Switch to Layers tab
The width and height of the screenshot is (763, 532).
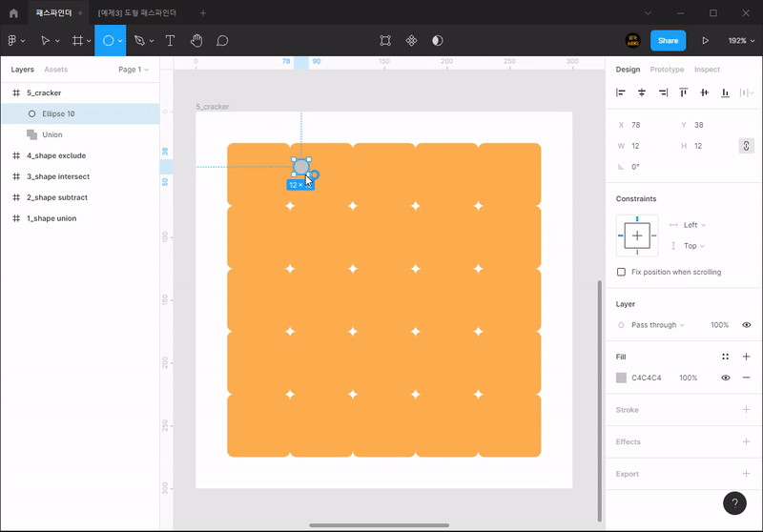click(x=22, y=70)
